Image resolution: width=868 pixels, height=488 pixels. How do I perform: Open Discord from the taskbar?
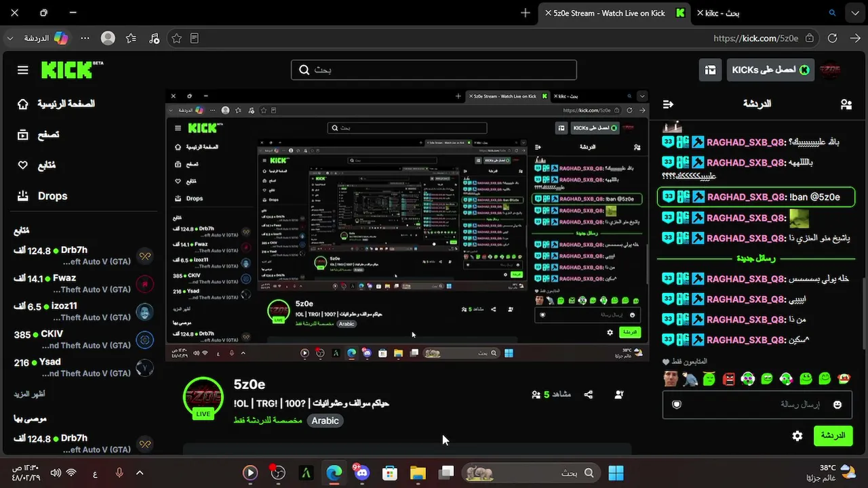[361, 473]
